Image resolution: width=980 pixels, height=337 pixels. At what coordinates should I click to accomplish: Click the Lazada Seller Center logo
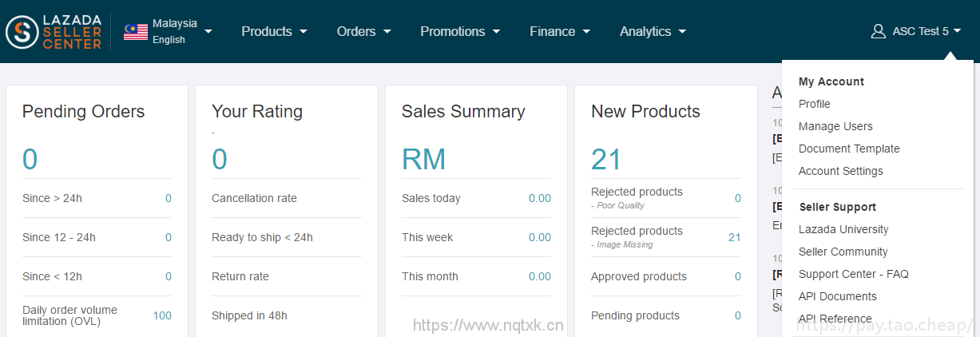pos(54,31)
